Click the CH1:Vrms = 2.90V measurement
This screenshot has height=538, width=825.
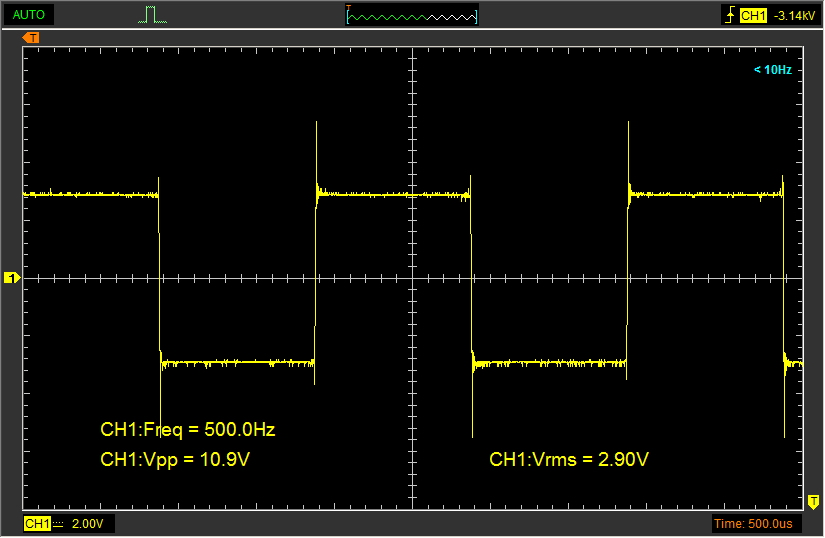[569, 460]
